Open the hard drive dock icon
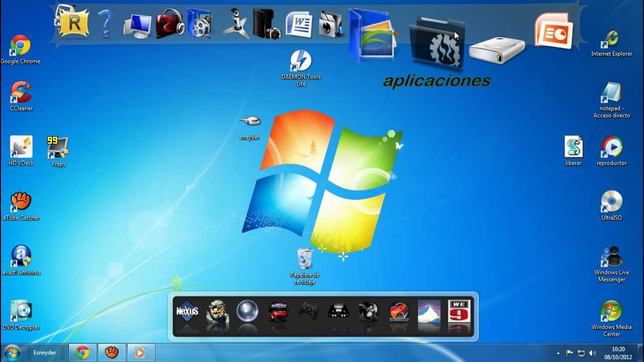Viewport: 644px width, 362px height. click(497, 50)
